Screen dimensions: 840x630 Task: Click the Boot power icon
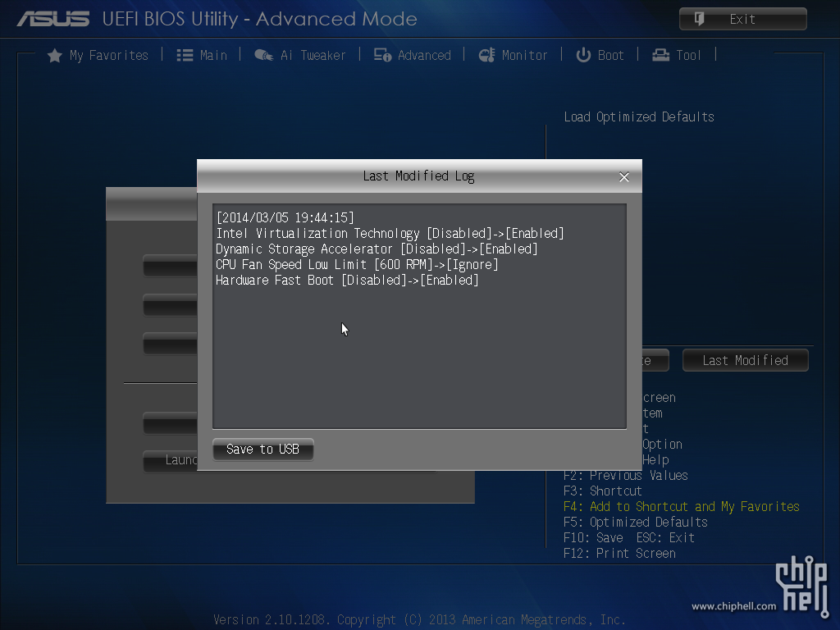pyautogui.click(x=583, y=55)
